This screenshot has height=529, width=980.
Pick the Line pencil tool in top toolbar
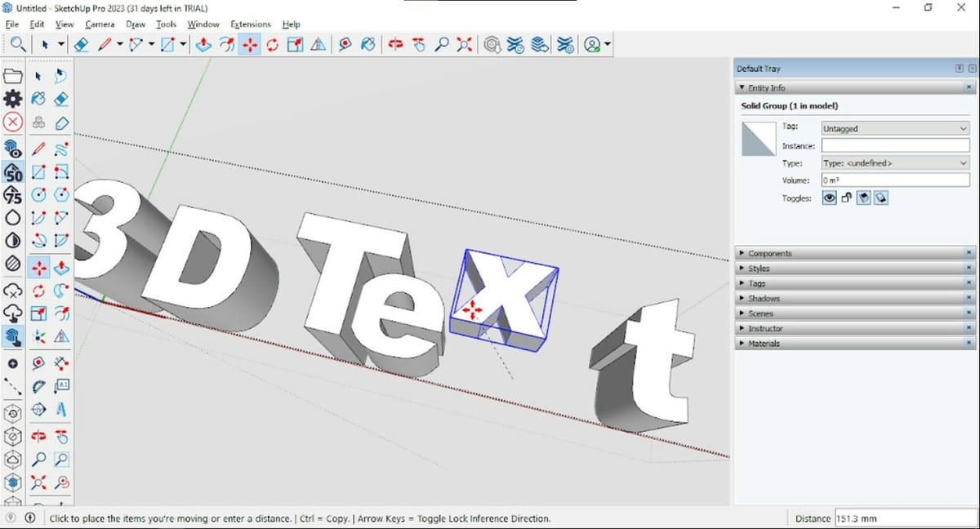click(105, 45)
